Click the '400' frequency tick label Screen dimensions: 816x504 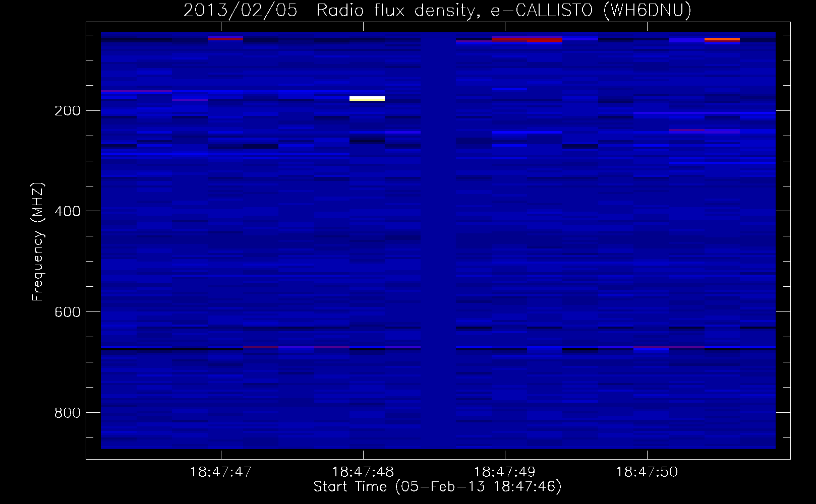[x=68, y=211]
